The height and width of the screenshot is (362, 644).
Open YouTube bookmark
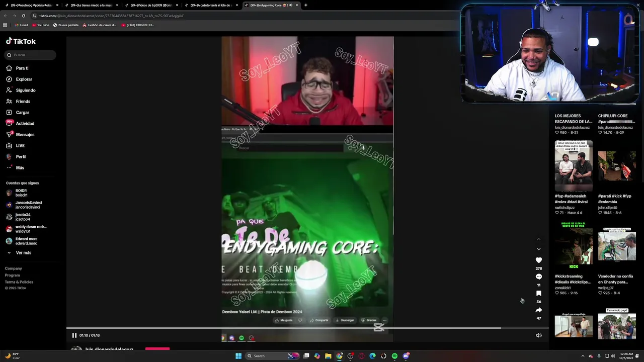tap(41, 25)
